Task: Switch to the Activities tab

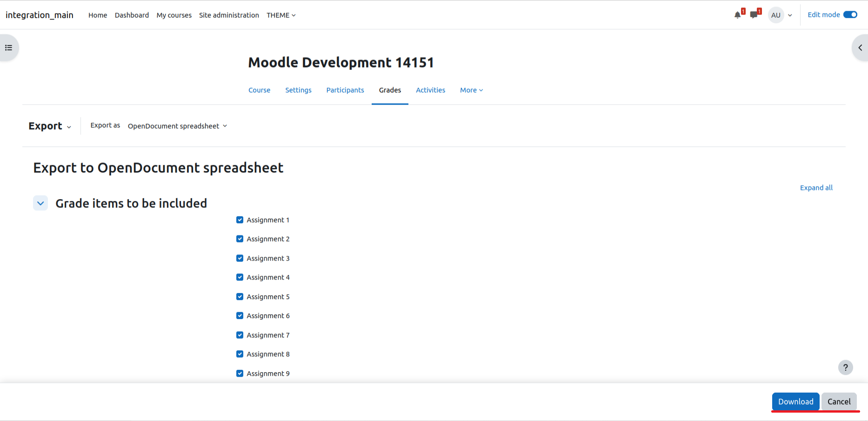Action: (430, 90)
